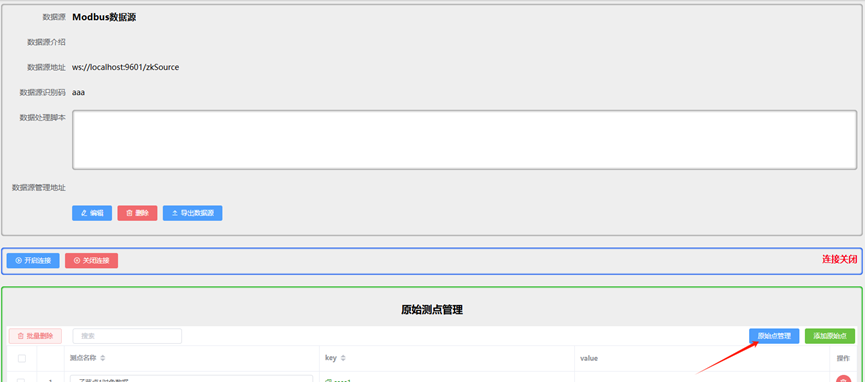The height and width of the screenshot is (382, 865).
Task: Click the pencil icon in 编辑 button
Action: pyautogui.click(x=84, y=213)
